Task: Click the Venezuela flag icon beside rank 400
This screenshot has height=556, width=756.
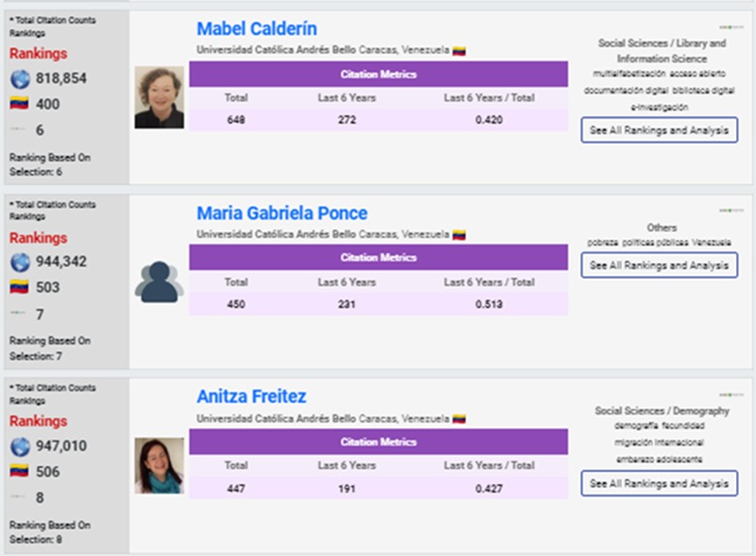Action: [19, 104]
